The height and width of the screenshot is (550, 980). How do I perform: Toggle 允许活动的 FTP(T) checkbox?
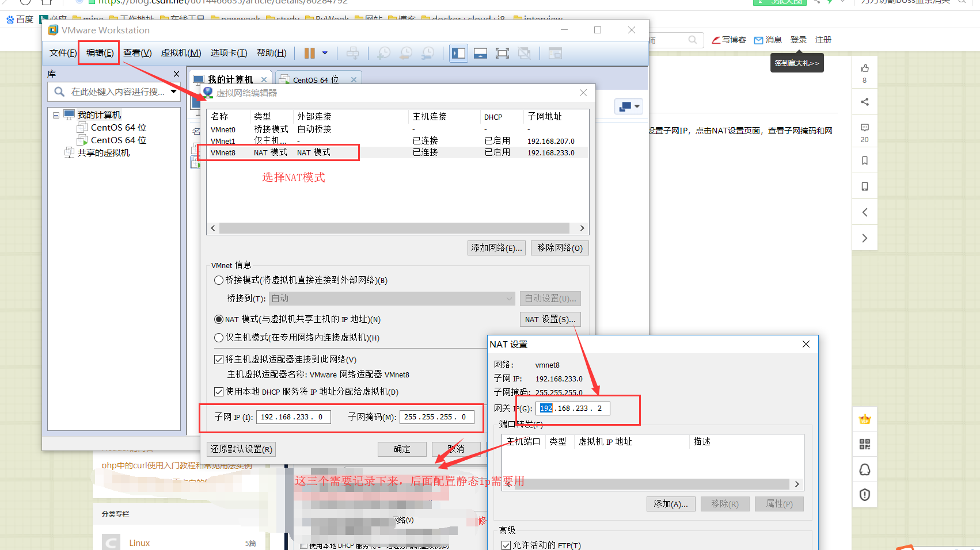[x=506, y=545]
